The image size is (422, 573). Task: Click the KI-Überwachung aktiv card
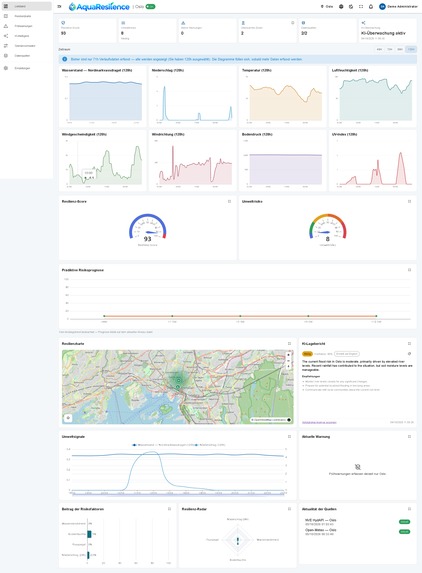(387, 30)
